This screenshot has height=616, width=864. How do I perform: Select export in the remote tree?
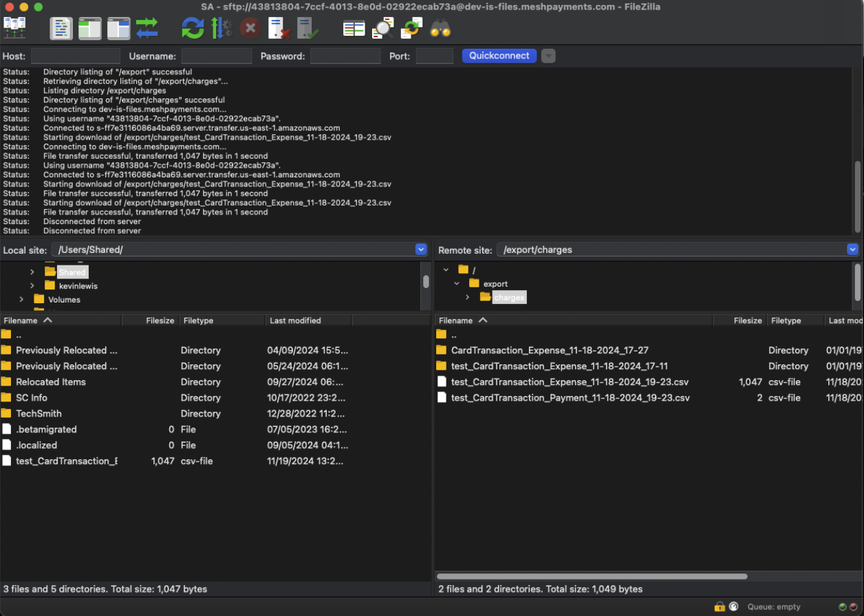point(495,283)
